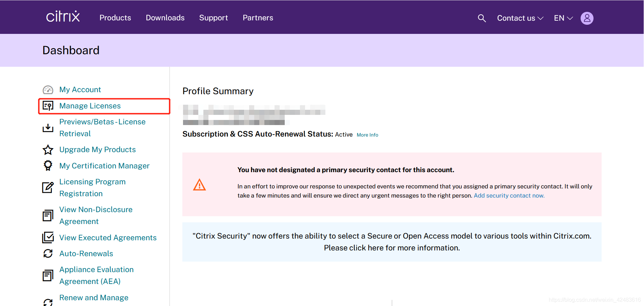Click the Citrix logo

point(63,17)
